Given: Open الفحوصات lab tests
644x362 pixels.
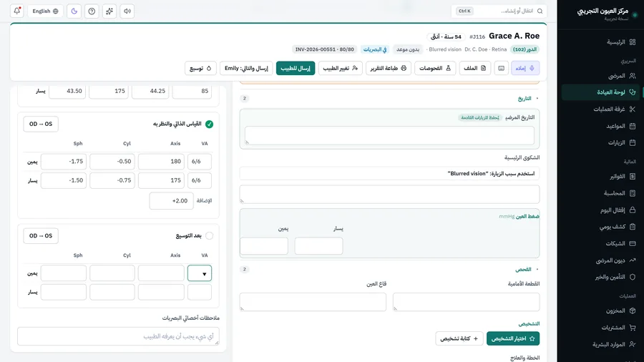Looking at the screenshot, I should coord(435,68).
